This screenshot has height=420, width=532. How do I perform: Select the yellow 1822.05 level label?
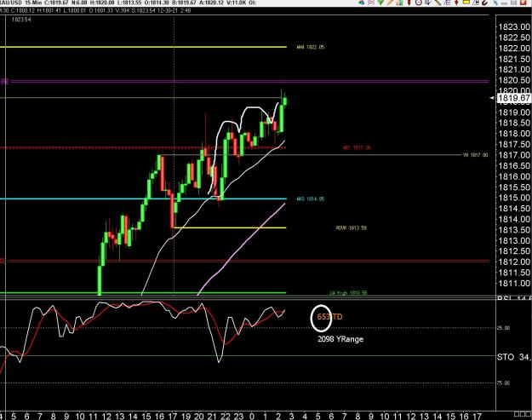coord(311,47)
